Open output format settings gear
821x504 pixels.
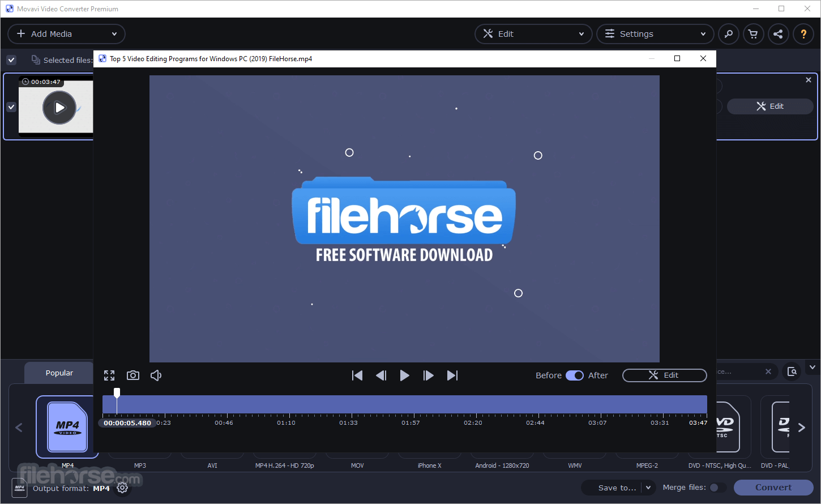tap(122, 488)
